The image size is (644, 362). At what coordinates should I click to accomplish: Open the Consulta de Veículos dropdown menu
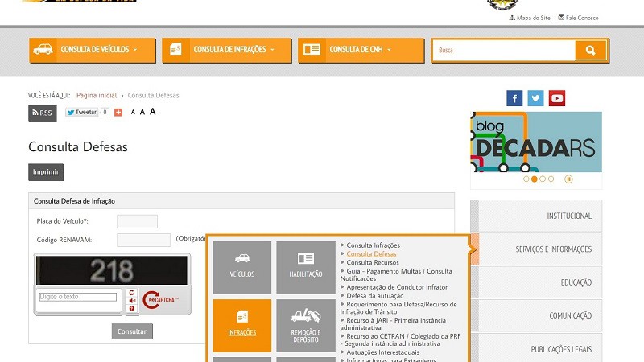pos(92,50)
